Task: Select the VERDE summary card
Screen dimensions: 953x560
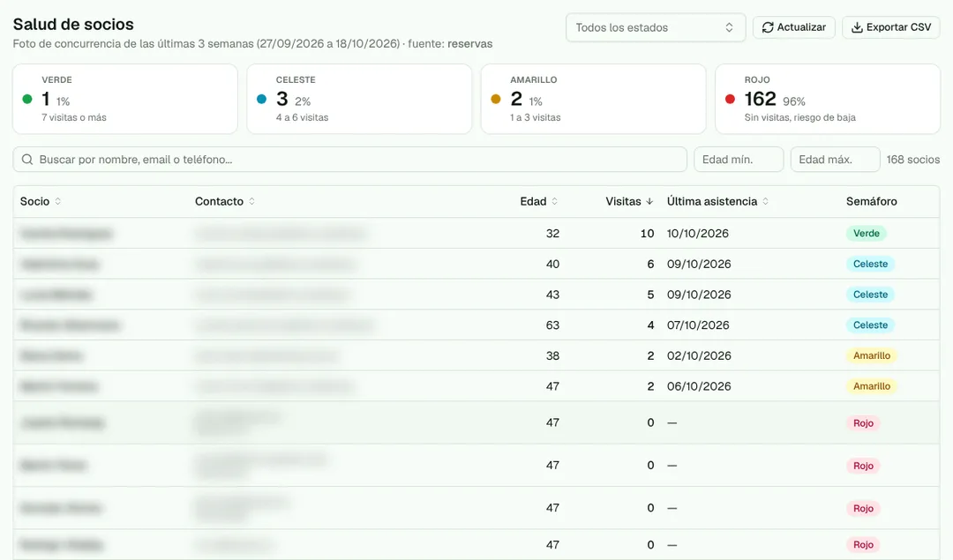Action: [x=125, y=99]
